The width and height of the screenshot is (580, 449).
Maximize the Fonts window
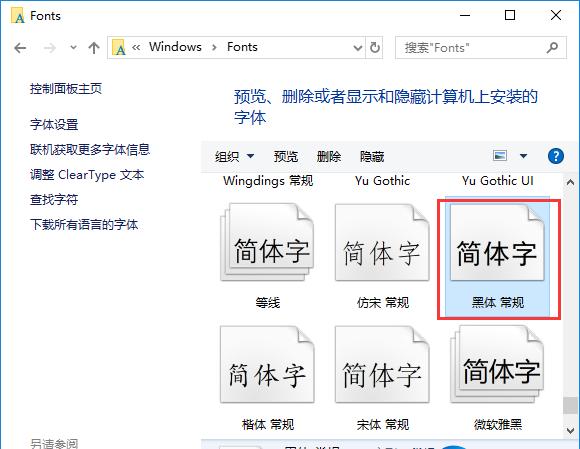tap(510, 15)
